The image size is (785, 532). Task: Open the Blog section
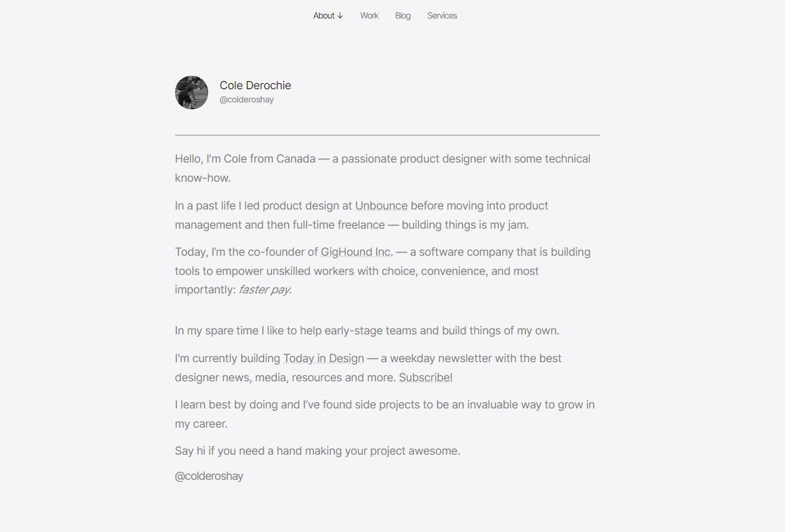tap(403, 16)
